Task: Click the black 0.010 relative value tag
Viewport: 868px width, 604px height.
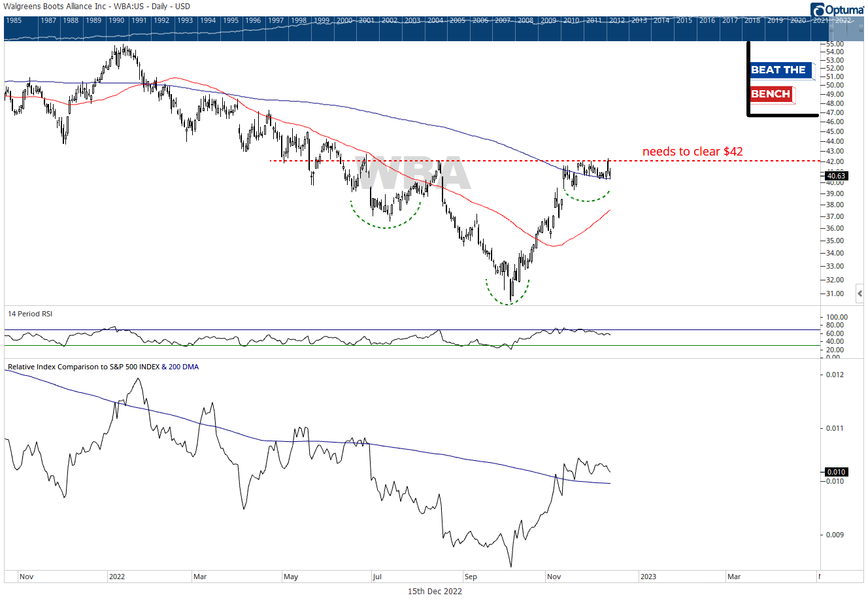Action: click(x=836, y=472)
